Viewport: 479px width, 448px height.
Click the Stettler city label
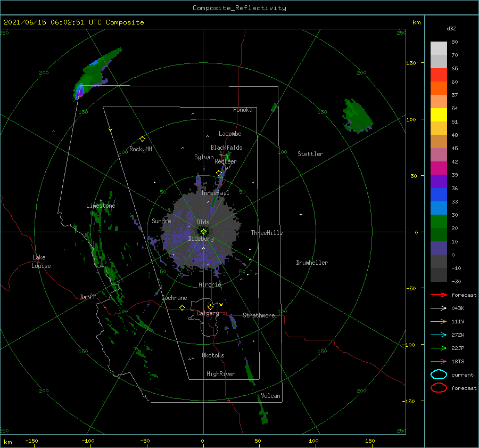310,154
